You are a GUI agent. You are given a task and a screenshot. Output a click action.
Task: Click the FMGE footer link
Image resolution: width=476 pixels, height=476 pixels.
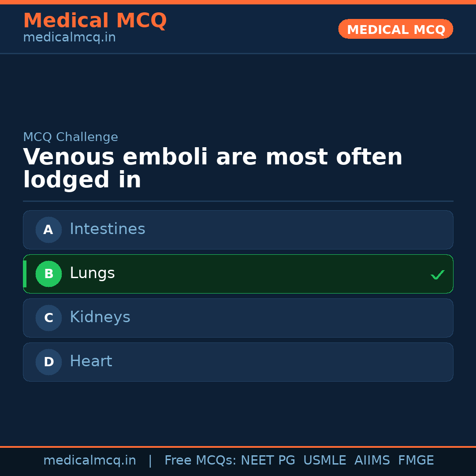pos(416,460)
